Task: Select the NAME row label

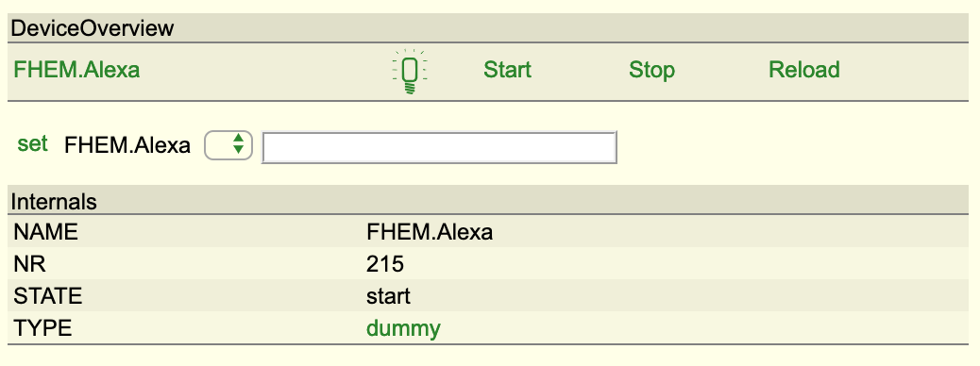Action: (x=45, y=232)
